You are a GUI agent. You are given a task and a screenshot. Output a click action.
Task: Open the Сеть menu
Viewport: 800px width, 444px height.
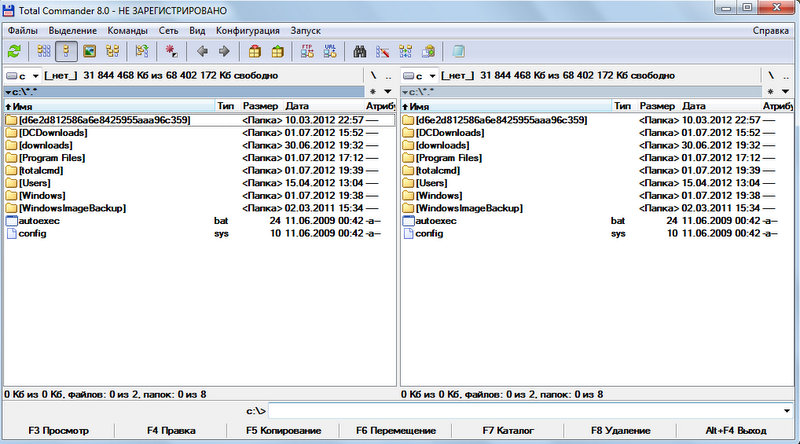(x=168, y=31)
